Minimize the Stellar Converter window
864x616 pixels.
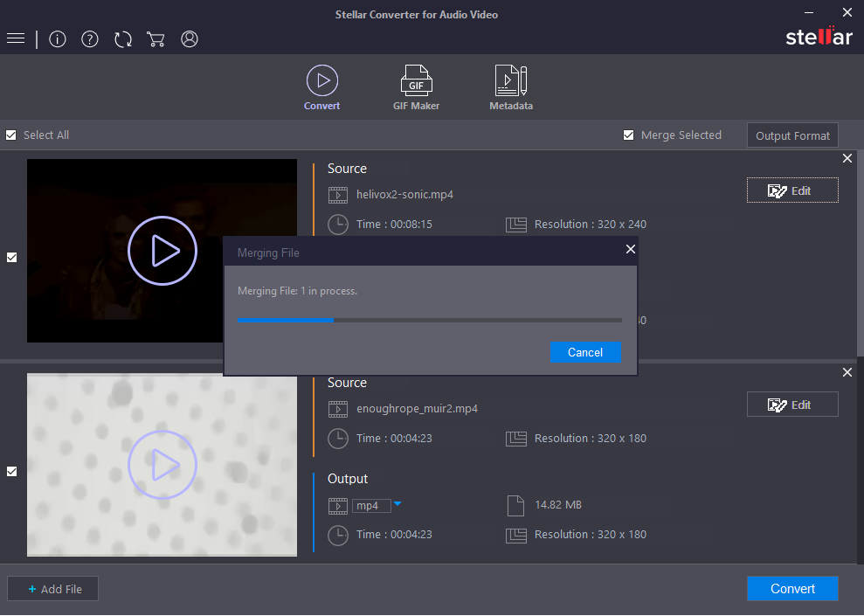tap(809, 12)
